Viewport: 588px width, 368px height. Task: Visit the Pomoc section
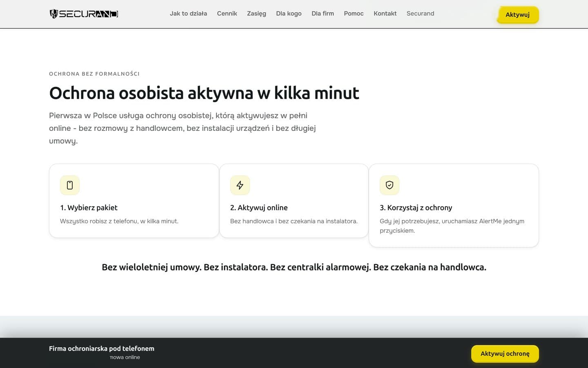tap(354, 13)
